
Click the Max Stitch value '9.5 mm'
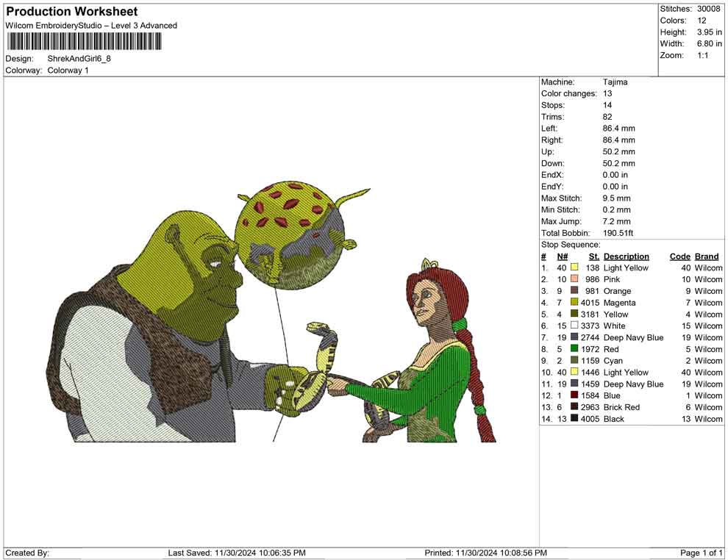616,198
